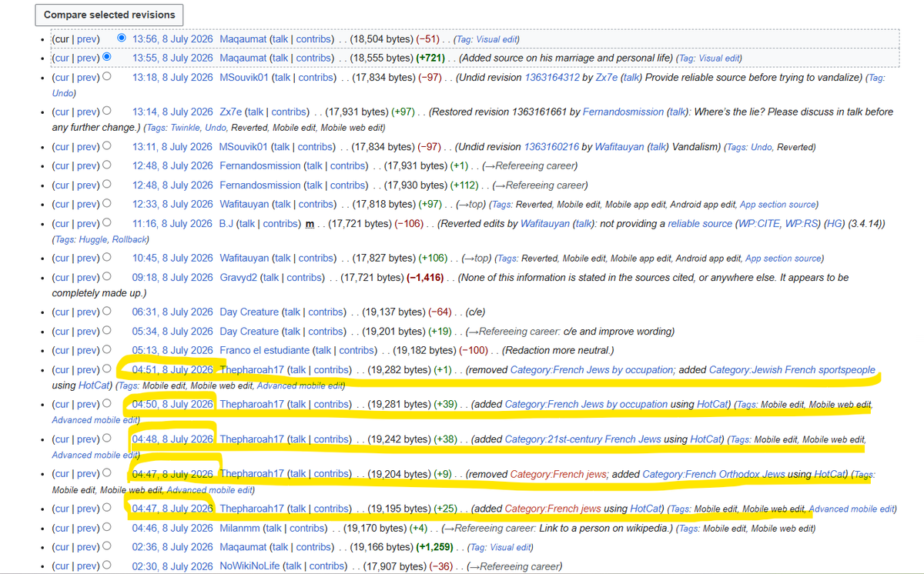This screenshot has height=574, width=924.
Task: Click HotCat link in the 04:48 row
Action: click(705, 439)
